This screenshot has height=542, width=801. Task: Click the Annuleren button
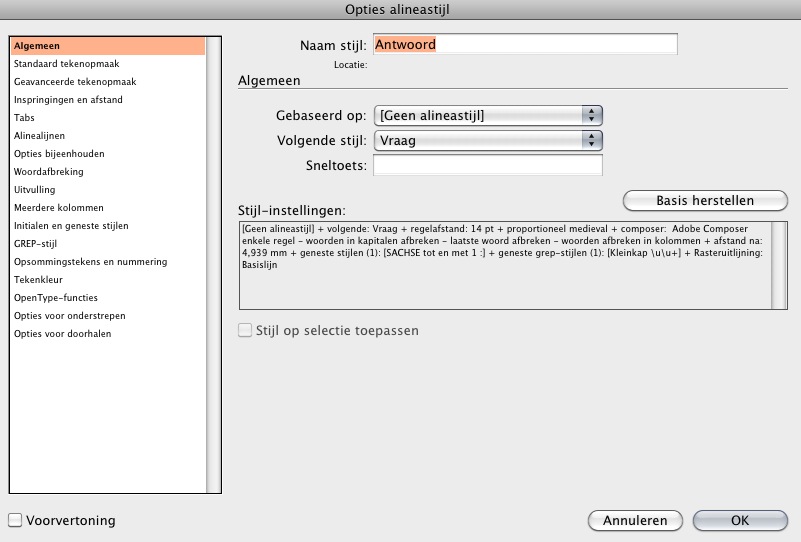[635, 521]
